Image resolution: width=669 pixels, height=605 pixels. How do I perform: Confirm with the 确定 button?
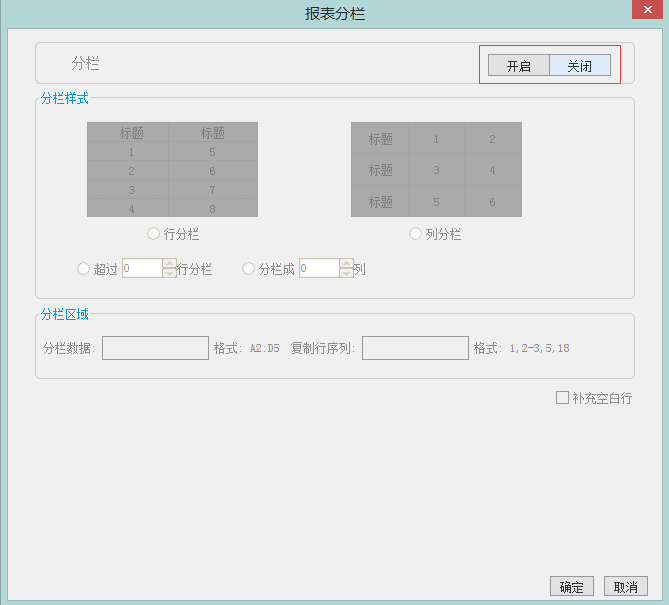tap(572, 587)
